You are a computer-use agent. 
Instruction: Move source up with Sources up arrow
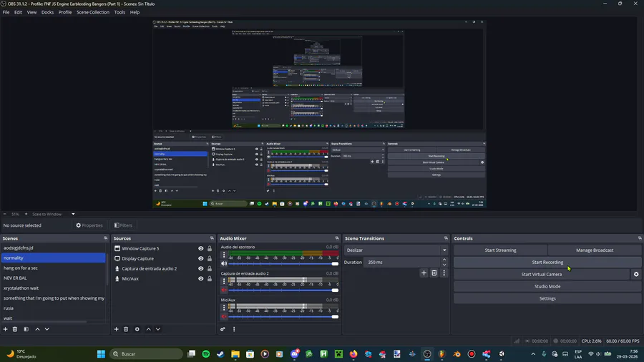click(x=149, y=329)
